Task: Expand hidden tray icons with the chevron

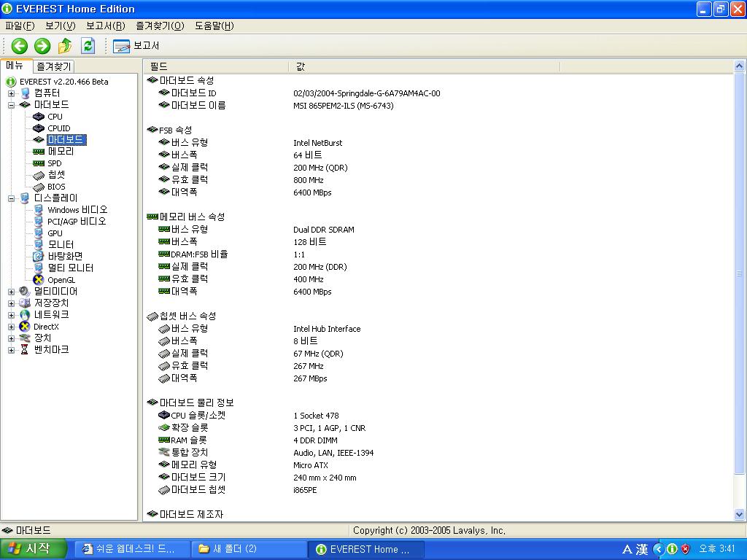Action: tap(659, 549)
